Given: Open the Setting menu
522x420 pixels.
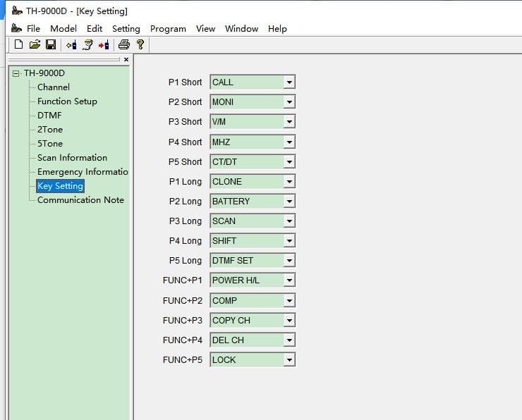Looking at the screenshot, I should [126, 29].
